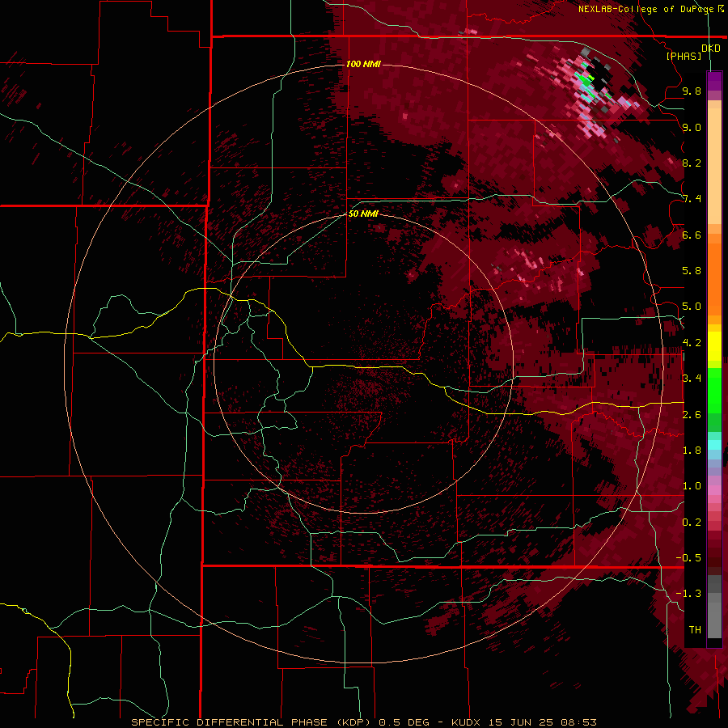Screen dimensions: 728x728
Task: Click the 50 NMI range ring label
Action: pos(363,214)
